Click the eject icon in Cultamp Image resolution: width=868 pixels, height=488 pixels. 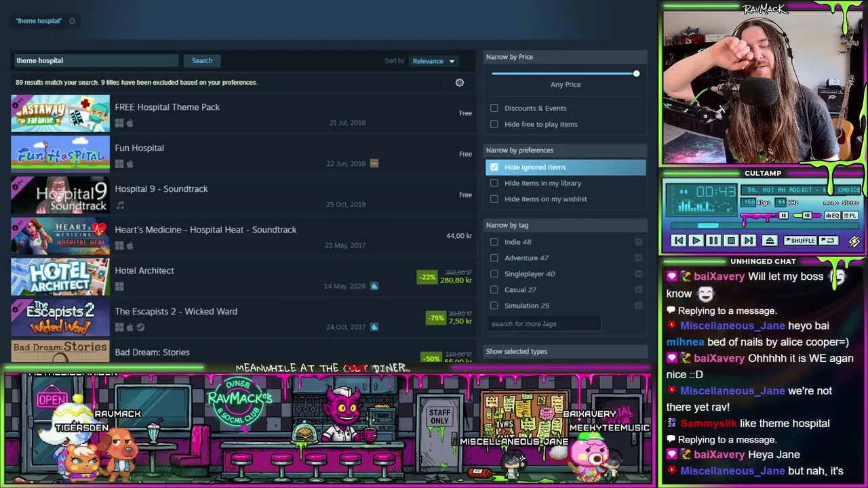(770, 241)
